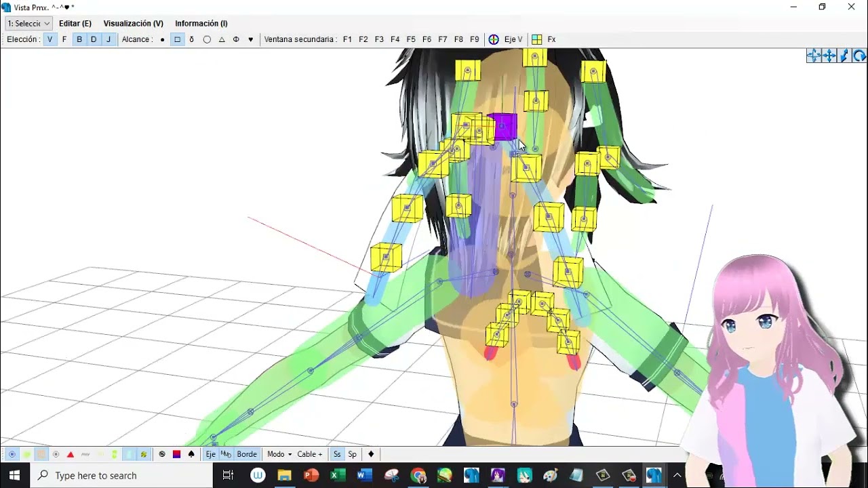This screenshot has width=868, height=488.
Task: Open PowerPoint from the taskbar
Action: [311, 475]
